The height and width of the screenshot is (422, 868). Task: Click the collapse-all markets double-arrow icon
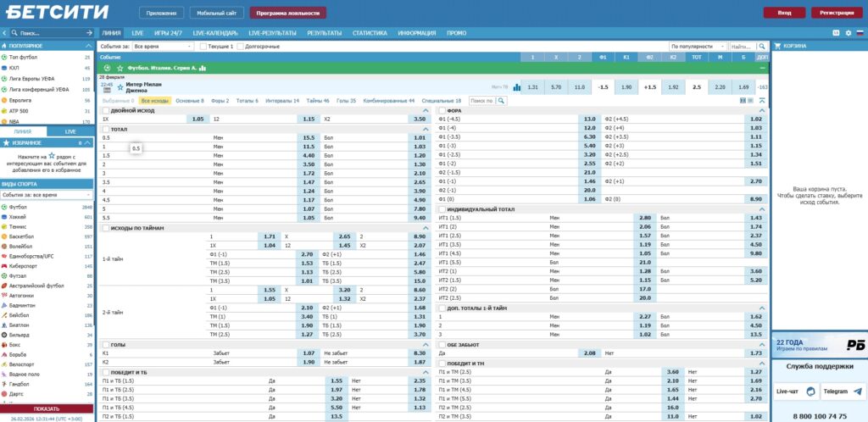tap(762, 100)
